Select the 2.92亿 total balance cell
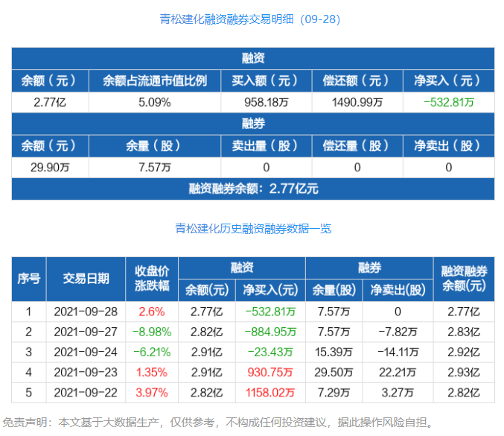Viewport: 504px width, 436px height. pyautogui.click(x=464, y=352)
